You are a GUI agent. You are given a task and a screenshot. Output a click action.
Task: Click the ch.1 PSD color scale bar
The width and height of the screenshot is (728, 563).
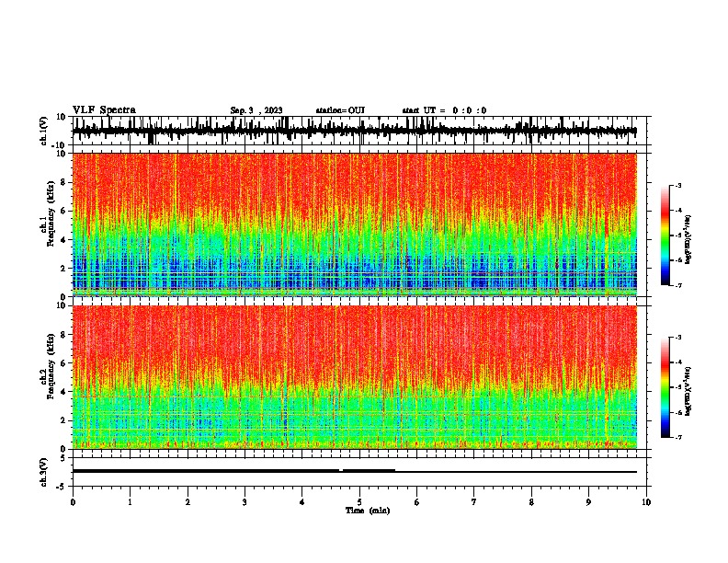point(665,236)
